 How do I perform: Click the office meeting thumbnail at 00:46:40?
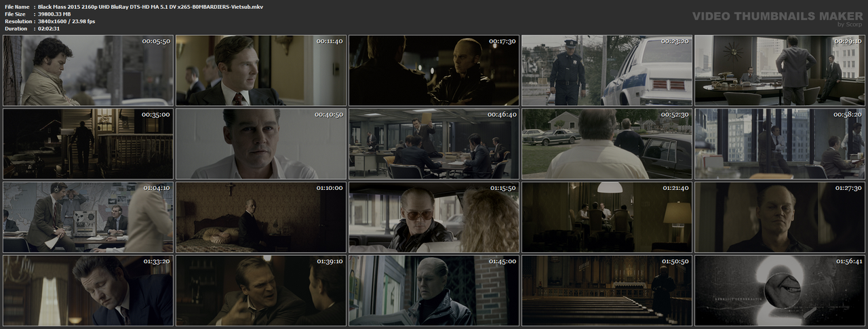(x=434, y=144)
